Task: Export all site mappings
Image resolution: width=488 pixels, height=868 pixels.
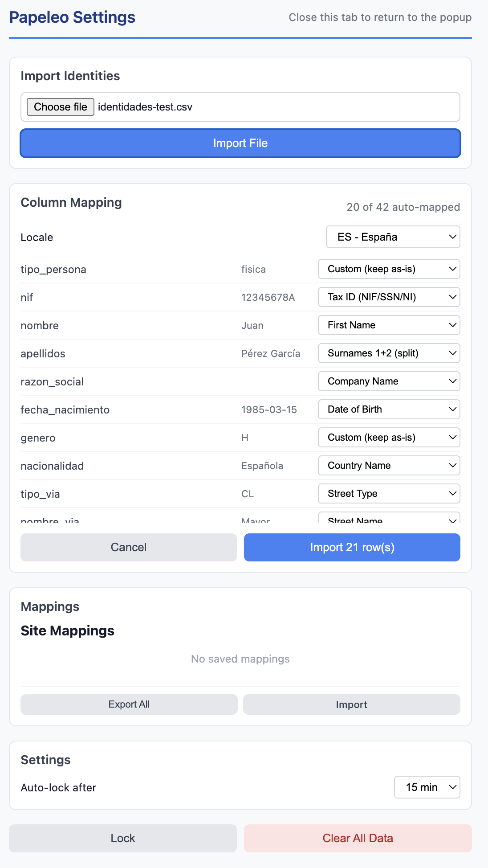Action: pyautogui.click(x=129, y=704)
